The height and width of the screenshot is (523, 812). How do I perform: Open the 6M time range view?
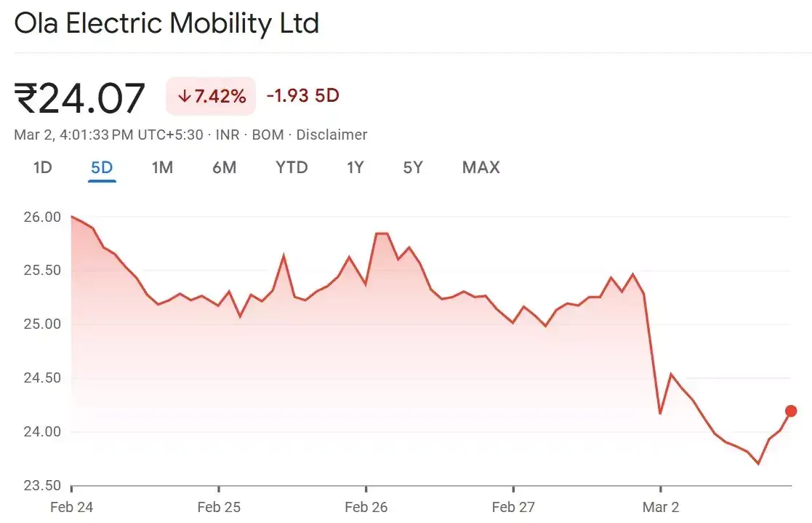(224, 167)
